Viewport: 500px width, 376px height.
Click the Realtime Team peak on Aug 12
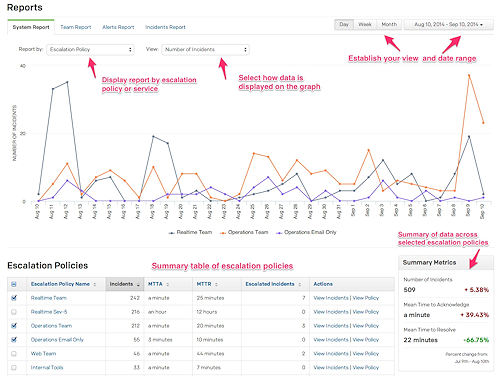[x=67, y=82]
